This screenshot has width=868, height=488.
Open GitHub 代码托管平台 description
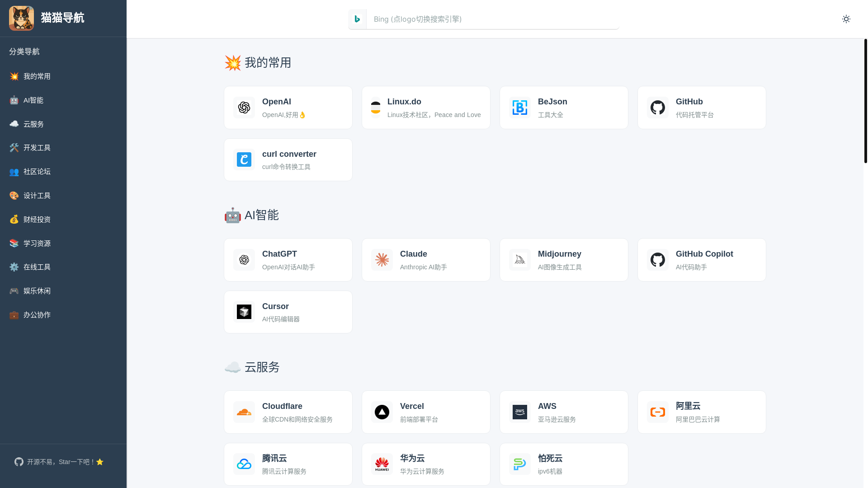[695, 115]
